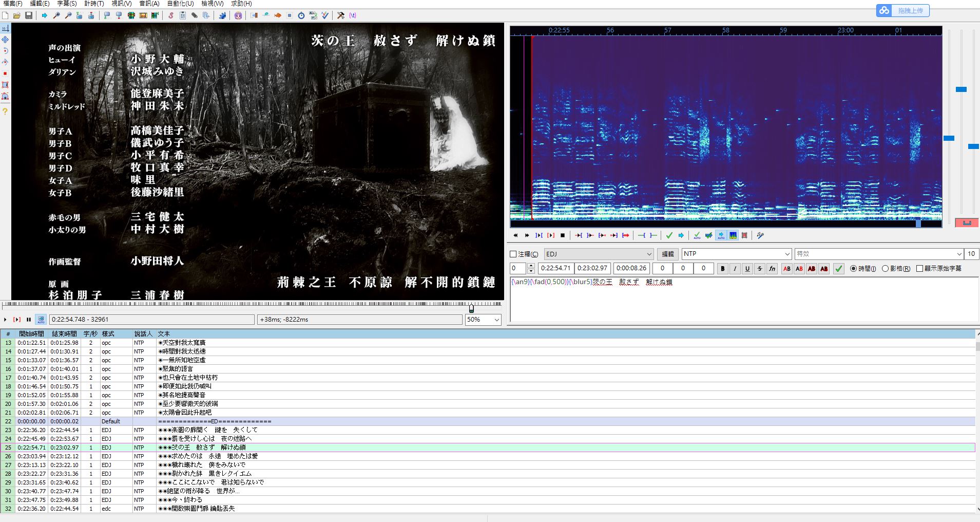Zoom in the video with magnifier plus

(x=56, y=15)
